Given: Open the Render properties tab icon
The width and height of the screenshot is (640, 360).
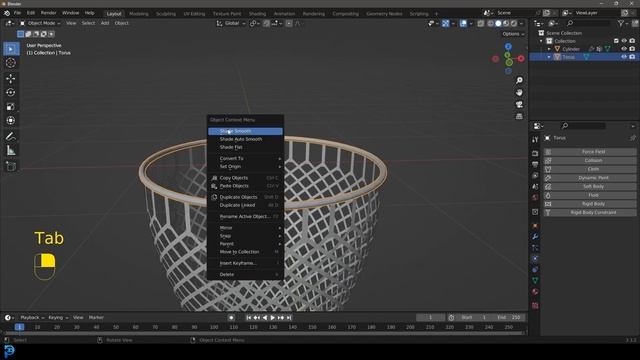Looking at the screenshot, I should click(535, 153).
